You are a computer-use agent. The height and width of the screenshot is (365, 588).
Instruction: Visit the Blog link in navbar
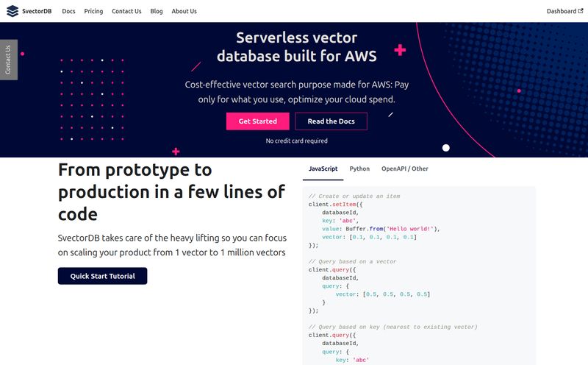(157, 11)
